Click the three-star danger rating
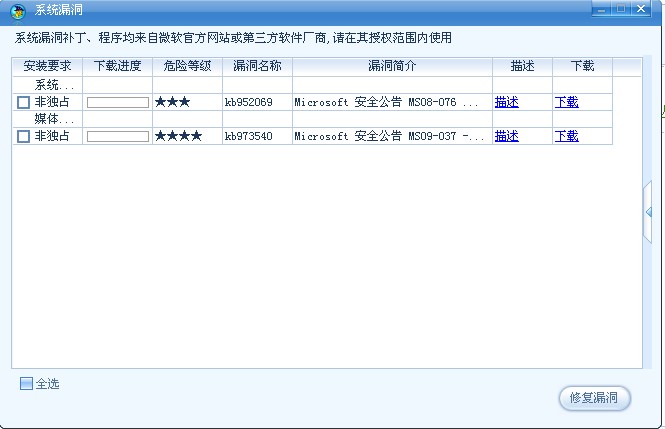This screenshot has height=429, width=665. tap(172, 102)
